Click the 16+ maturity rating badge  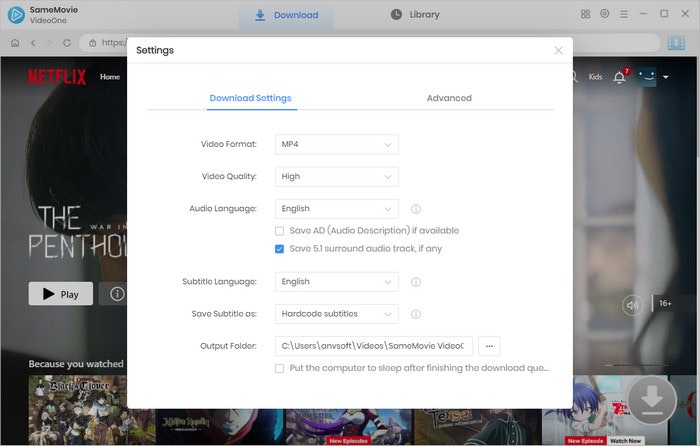pyautogui.click(x=665, y=303)
